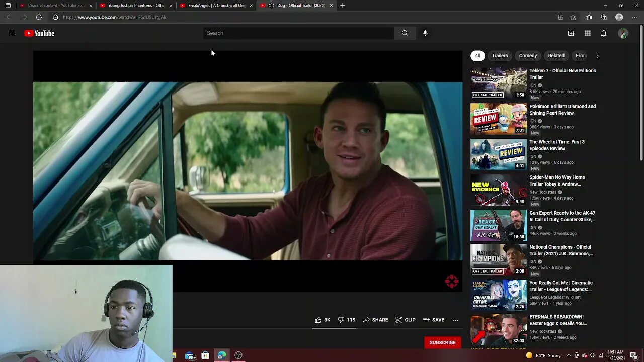Open the browser profile icon

pos(619,17)
